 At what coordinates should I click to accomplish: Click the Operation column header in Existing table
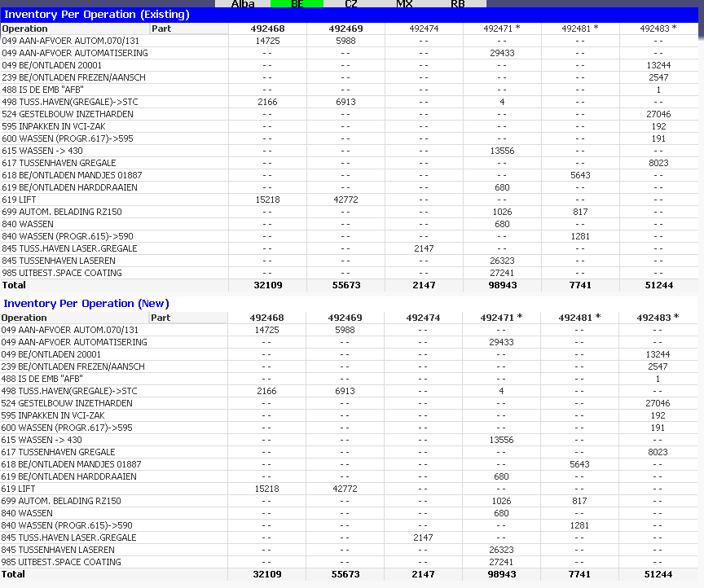click(x=74, y=29)
